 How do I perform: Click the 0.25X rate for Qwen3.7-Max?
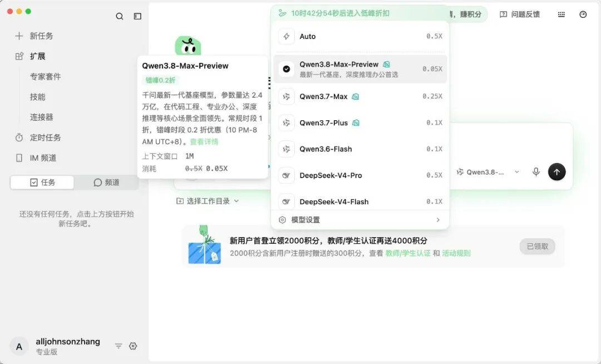[x=432, y=96]
